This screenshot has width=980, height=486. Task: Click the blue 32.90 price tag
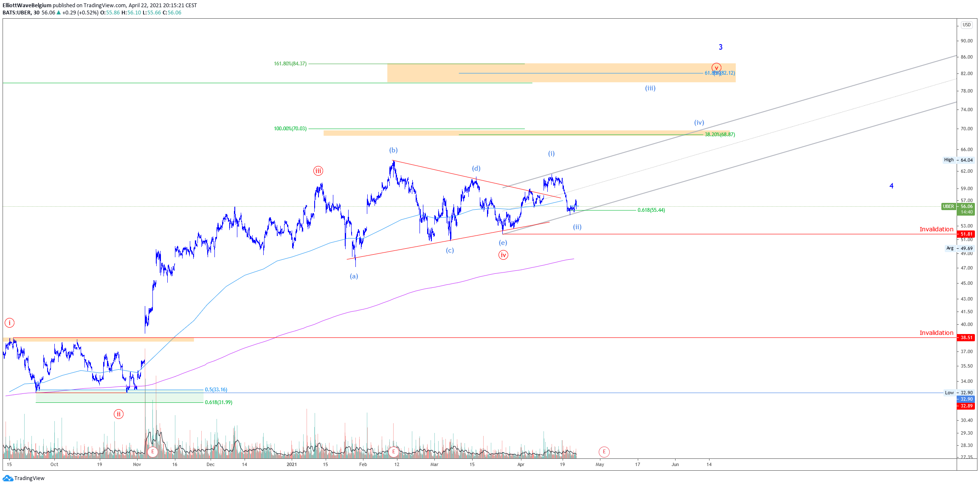coord(966,399)
